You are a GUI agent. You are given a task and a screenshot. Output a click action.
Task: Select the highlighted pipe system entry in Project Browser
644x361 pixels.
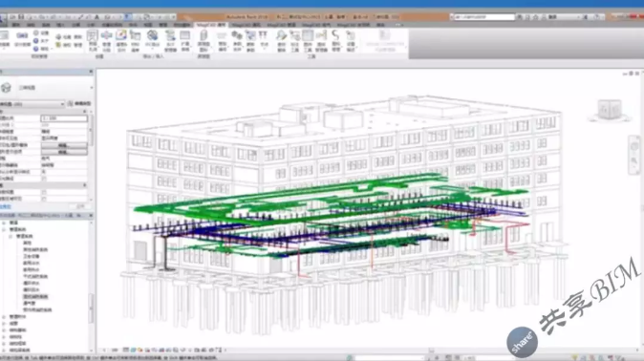[x=35, y=296]
